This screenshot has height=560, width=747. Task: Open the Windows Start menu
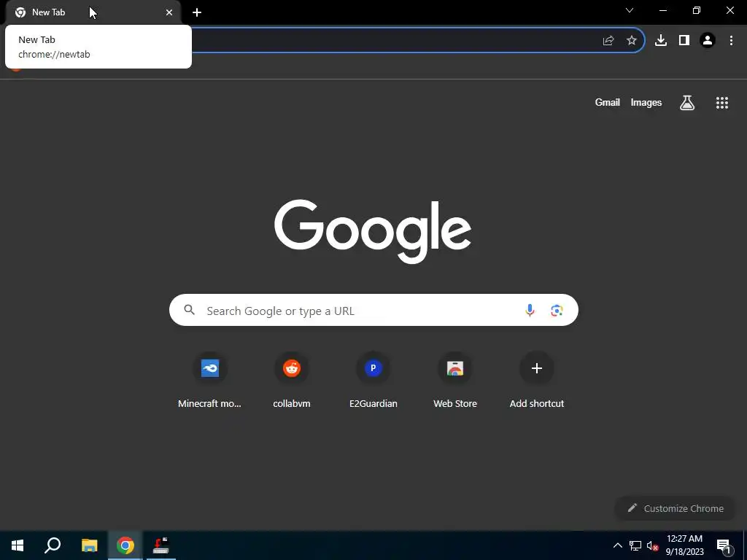[18, 545]
